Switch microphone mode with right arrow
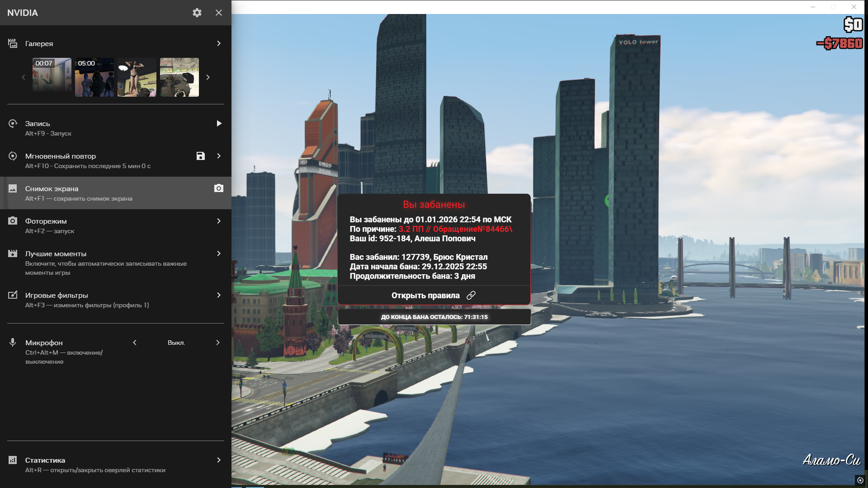The image size is (868, 488). click(218, 343)
